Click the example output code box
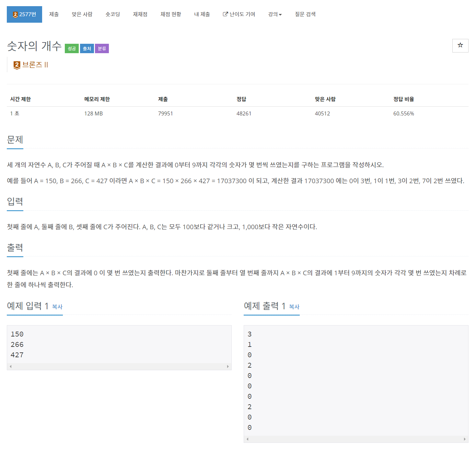The image size is (476, 449). tap(356, 384)
